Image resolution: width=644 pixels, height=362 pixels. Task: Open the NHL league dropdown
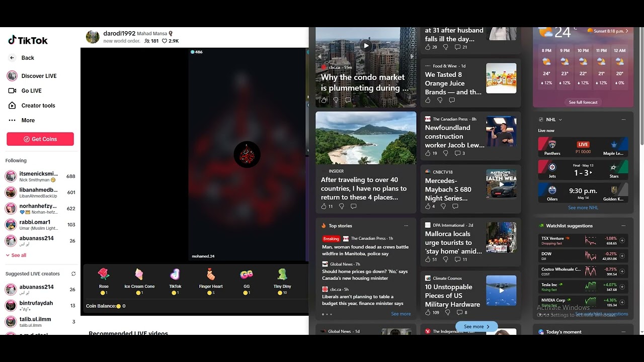554,120
